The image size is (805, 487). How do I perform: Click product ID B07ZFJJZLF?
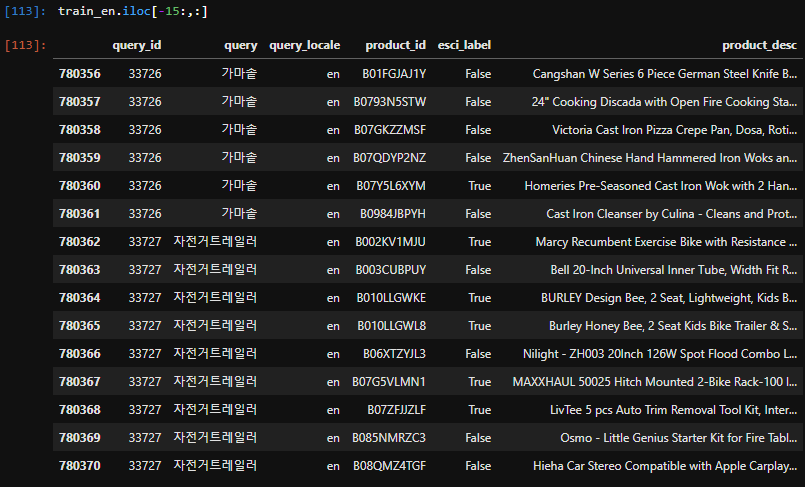pyautogui.click(x=396, y=410)
